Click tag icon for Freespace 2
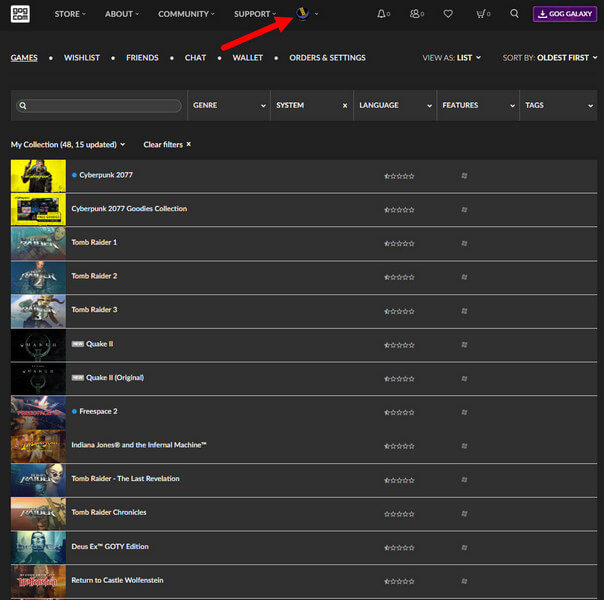The width and height of the screenshot is (604, 600). pos(464,412)
